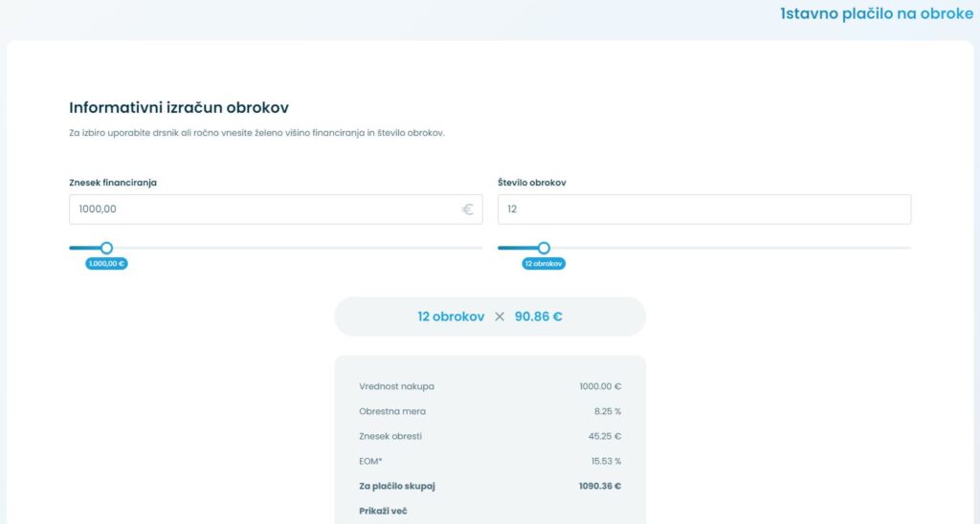Click the 15.53 % EOM value

pos(606,462)
